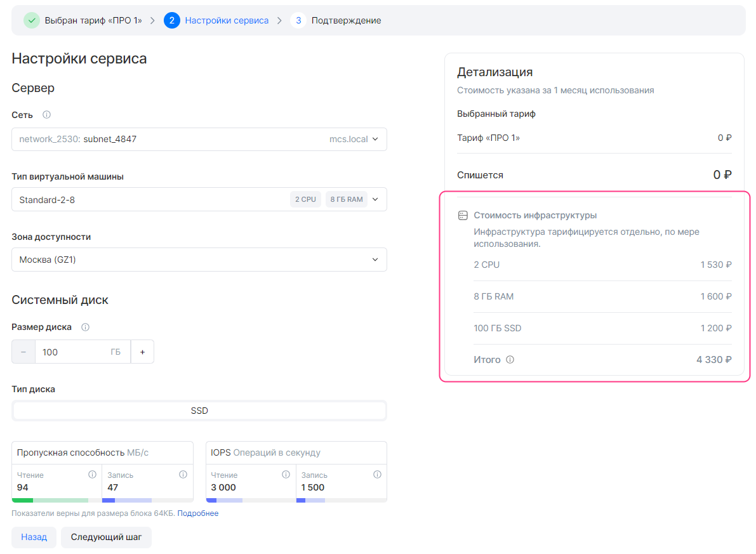Viewport: 756px width, 554px height.
Task: Click the Итого total 4 330 ₽
Action: tap(714, 360)
